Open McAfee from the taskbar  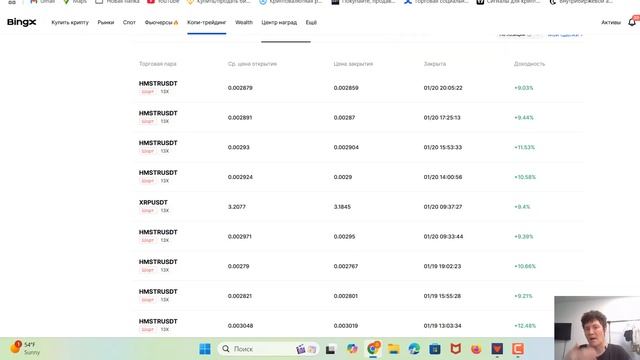[x=456, y=349]
